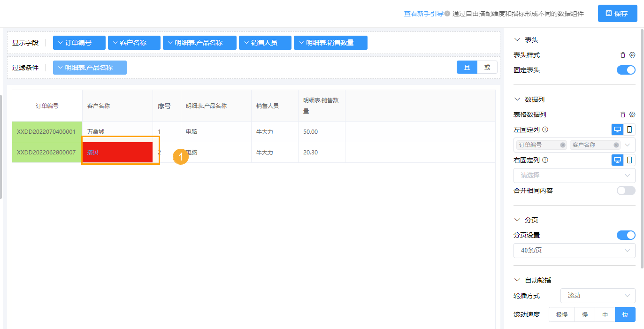Open the 表格数据列 settings gear
Screen dimensions: 644x329
[632, 114]
